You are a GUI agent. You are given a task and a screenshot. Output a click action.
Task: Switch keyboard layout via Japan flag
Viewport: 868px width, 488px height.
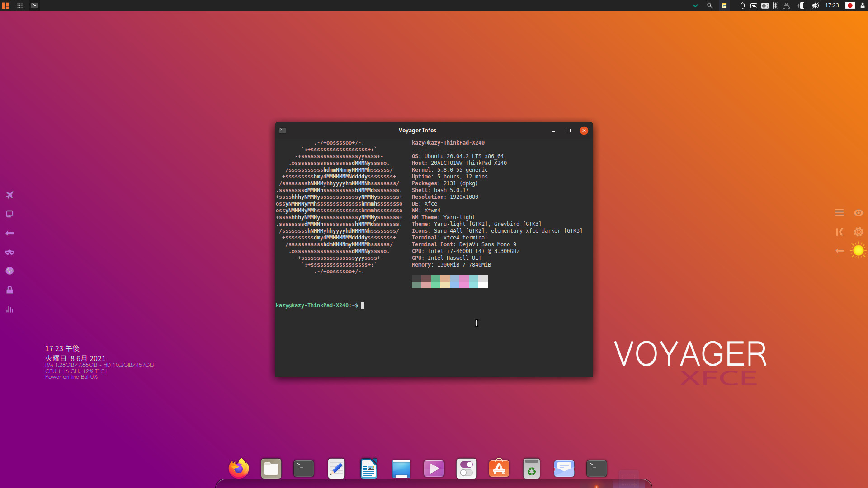point(850,5)
